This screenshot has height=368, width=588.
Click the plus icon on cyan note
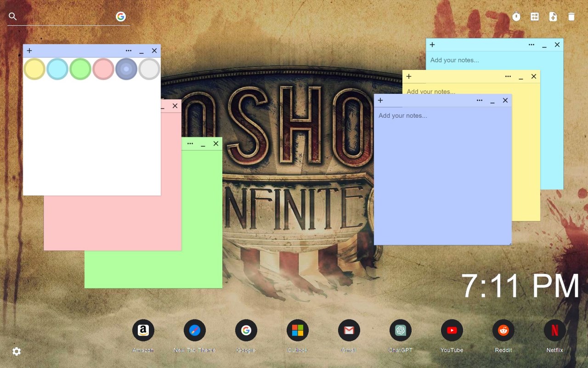pos(432,45)
